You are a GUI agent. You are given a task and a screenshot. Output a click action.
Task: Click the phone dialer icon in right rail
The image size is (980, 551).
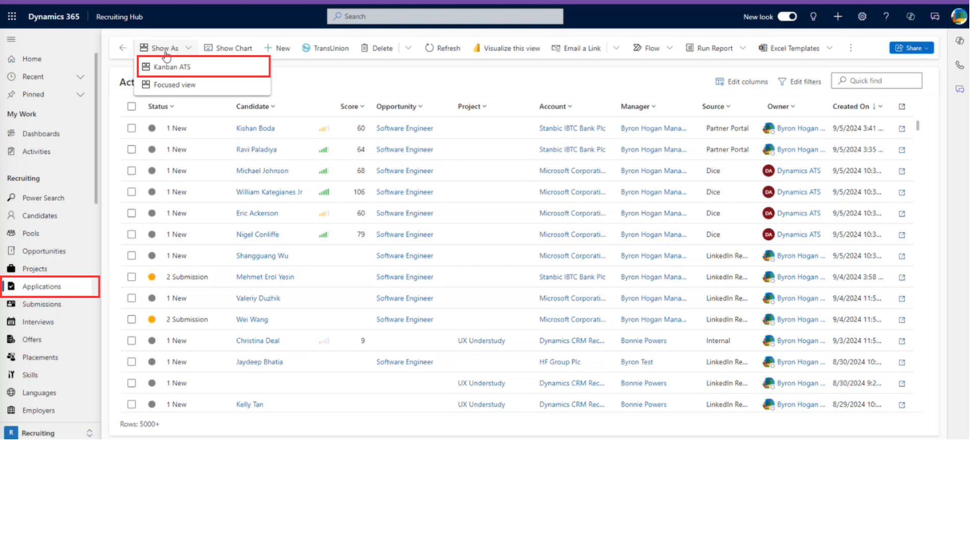(960, 65)
